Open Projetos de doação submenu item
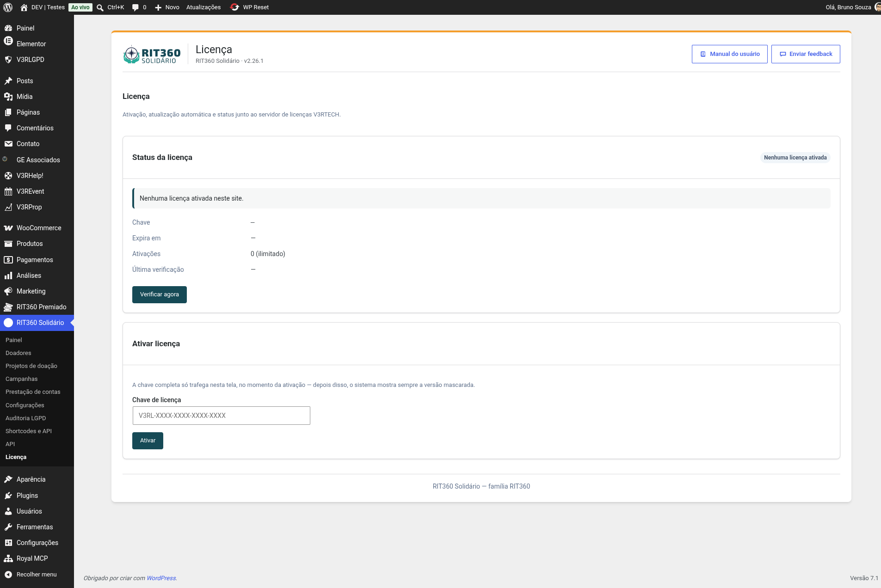 point(31,366)
